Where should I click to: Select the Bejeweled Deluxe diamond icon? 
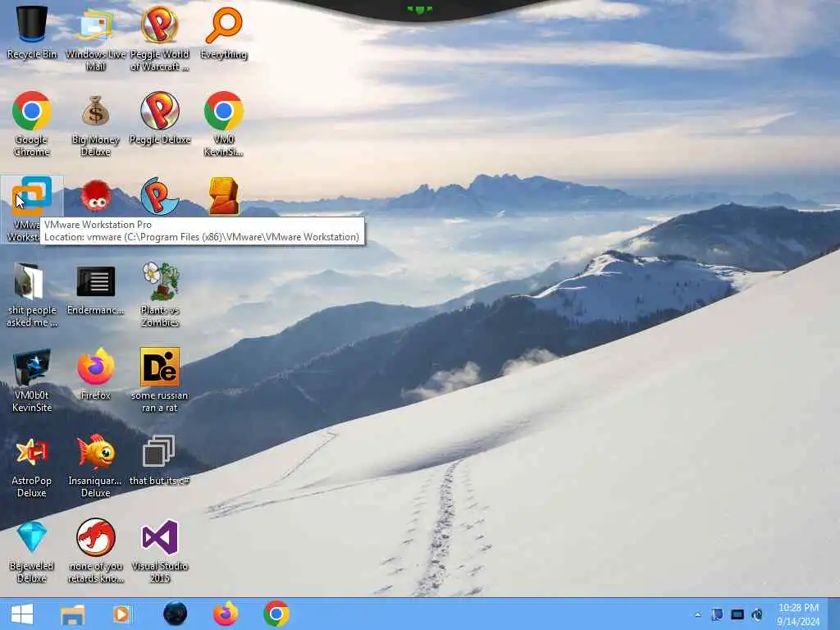click(32, 550)
